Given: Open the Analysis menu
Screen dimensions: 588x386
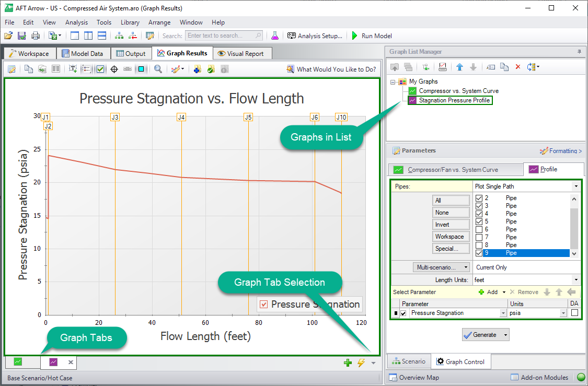Looking at the screenshot, I should coord(76,22).
